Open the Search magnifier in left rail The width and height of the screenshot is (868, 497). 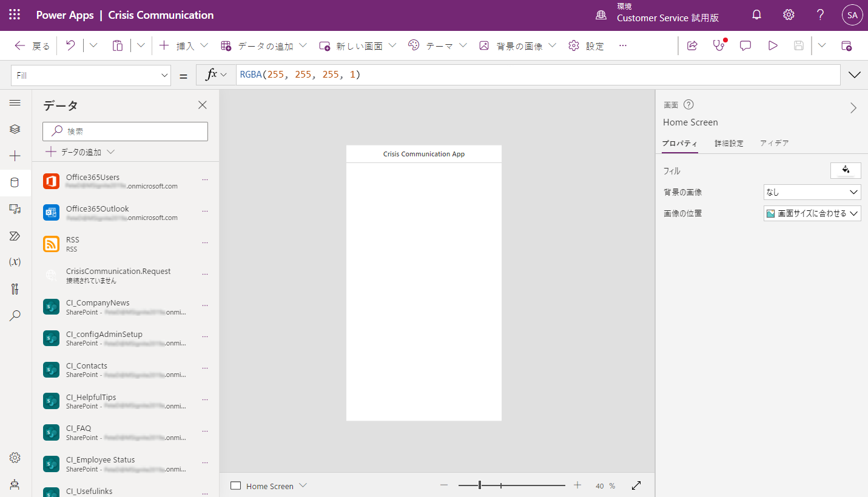[x=15, y=315]
